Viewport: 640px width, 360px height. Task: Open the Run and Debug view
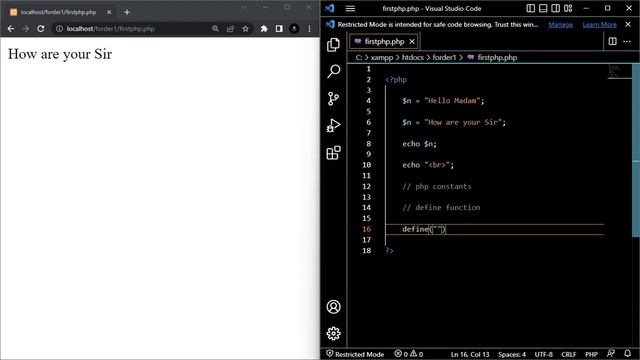pos(333,125)
